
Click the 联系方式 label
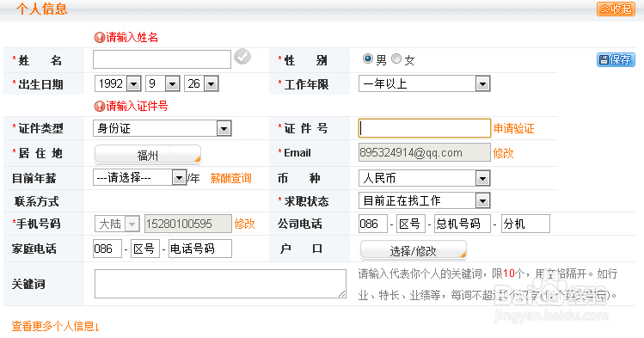[37, 201]
